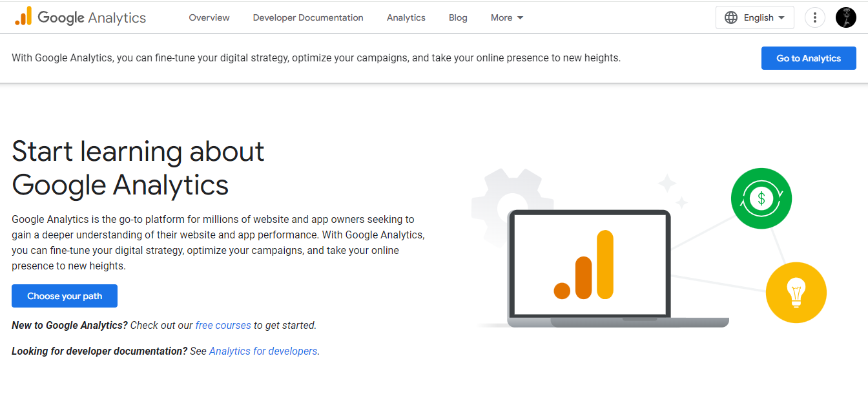Open the three-dot options menu
The image size is (868, 398).
point(815,17)
